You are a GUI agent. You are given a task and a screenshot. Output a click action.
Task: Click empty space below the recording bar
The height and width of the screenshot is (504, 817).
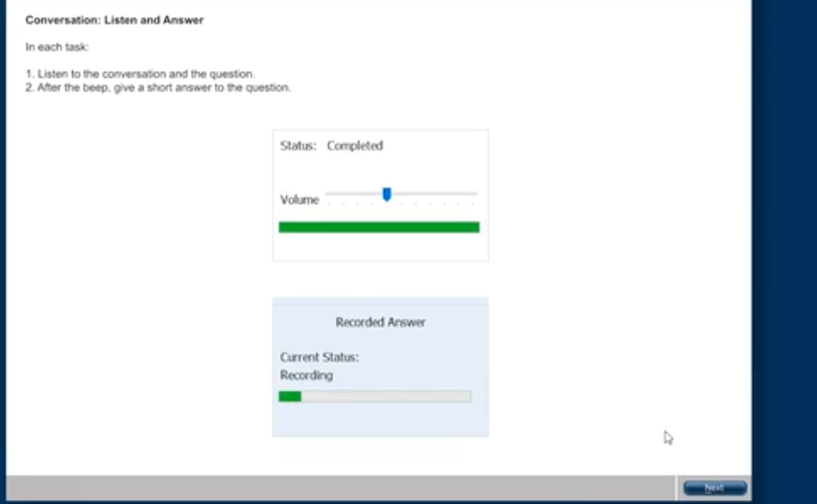[380, 421]
